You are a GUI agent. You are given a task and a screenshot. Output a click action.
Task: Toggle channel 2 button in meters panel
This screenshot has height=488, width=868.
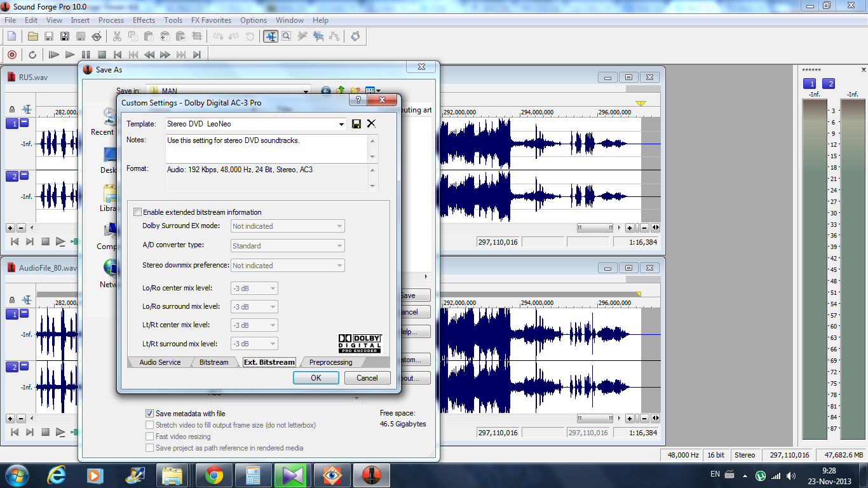[x=829, y=84]
